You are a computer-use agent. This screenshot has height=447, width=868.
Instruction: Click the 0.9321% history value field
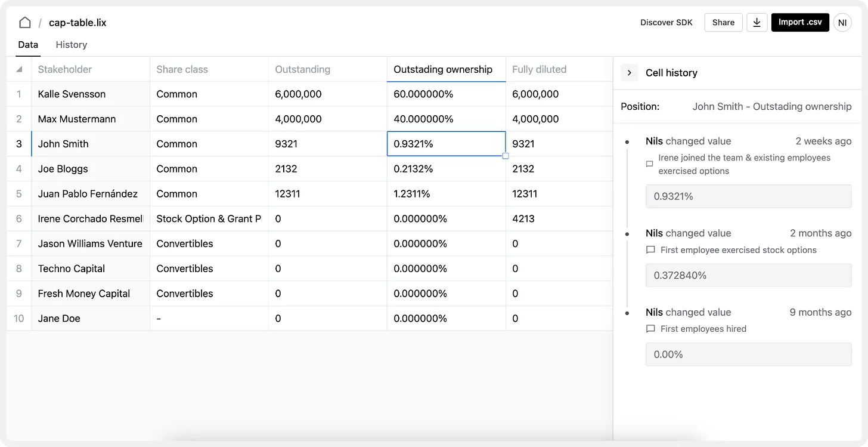[x=748, y=196]
